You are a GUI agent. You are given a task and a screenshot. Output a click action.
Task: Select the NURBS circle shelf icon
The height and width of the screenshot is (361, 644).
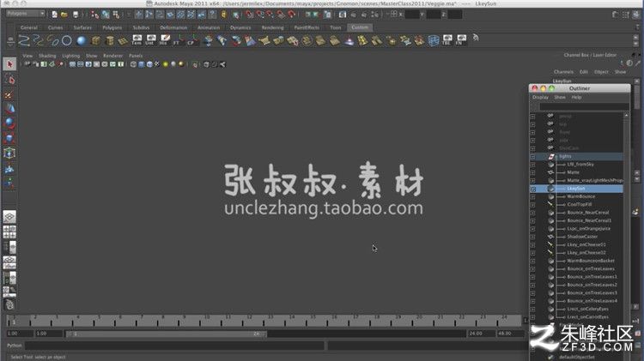click(x=67, y=40)
